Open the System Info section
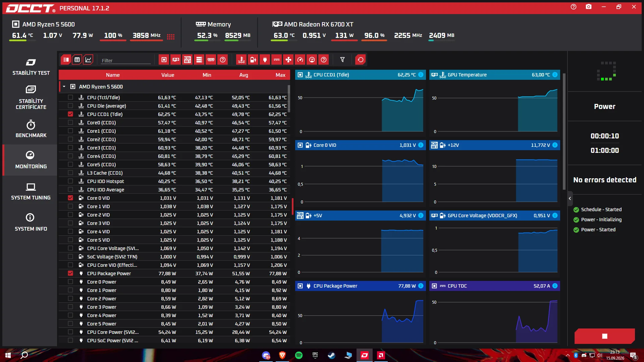Viewport: 644px width, 362px height. click(31, 222)
